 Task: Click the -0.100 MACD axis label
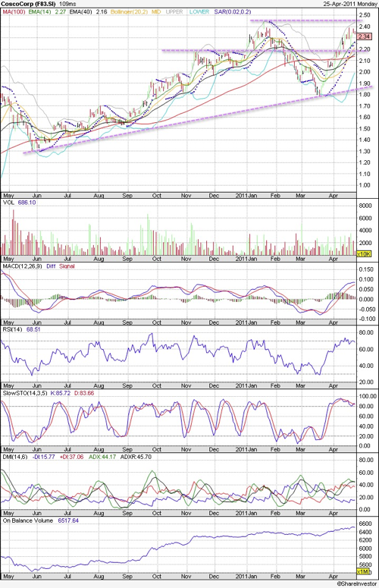click(x=365, y=319)
